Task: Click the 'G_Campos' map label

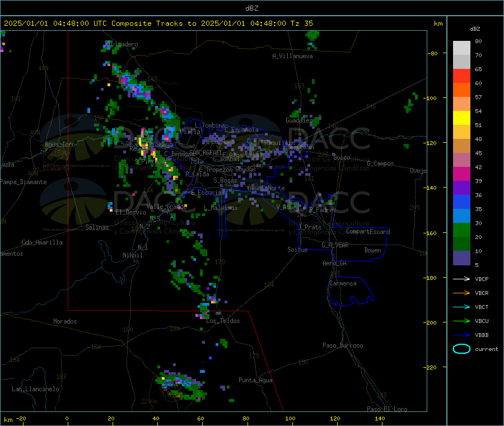Action: coord(380,163)
